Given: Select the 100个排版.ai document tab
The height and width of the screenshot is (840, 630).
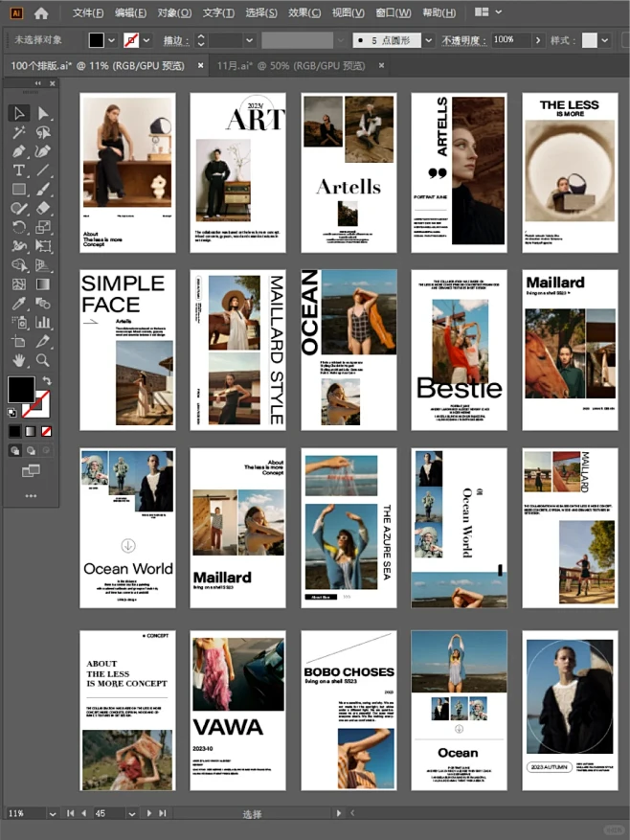Looking at the screenshot, I should [x=98, y=66].
